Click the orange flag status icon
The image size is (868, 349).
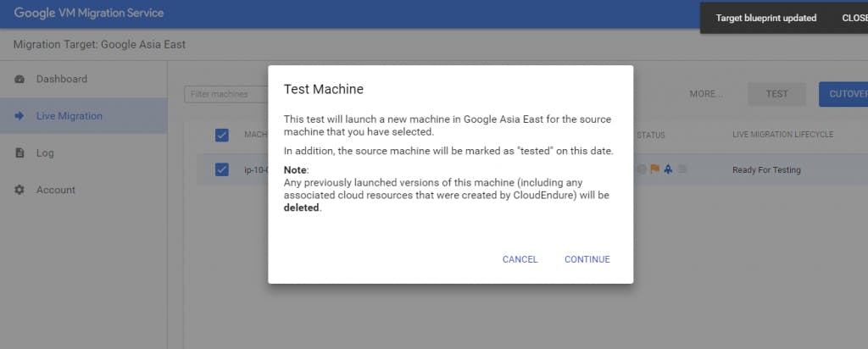tap(654, 169)
